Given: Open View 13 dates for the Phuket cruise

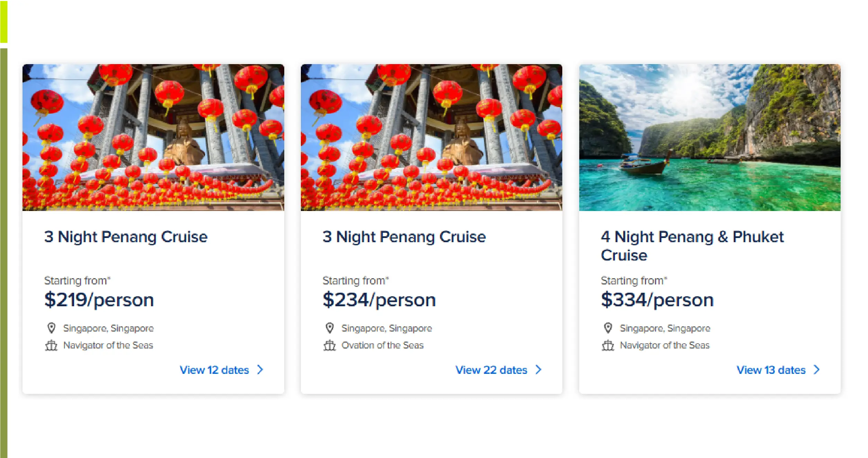Looking at the screenshot, I should (x=769, y=370).
